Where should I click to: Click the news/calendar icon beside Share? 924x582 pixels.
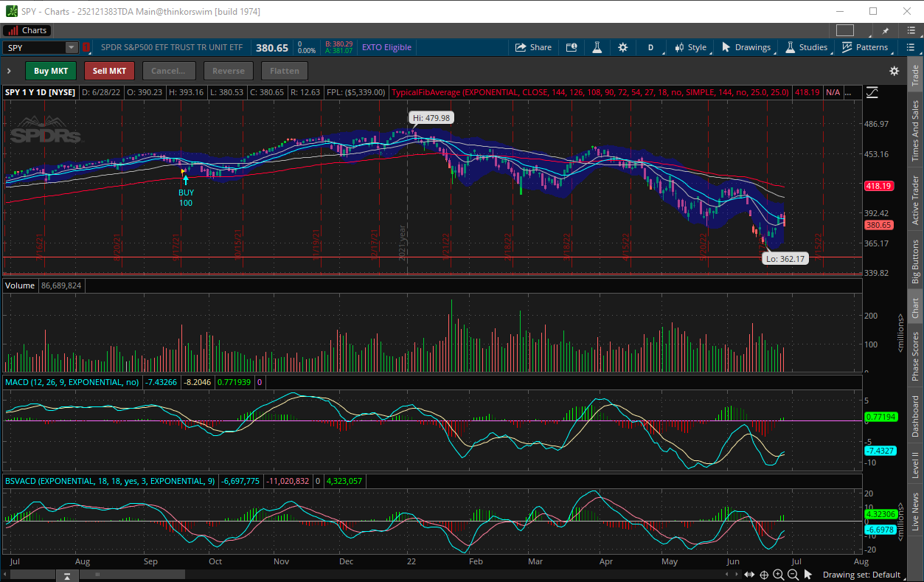coord(572,47)
